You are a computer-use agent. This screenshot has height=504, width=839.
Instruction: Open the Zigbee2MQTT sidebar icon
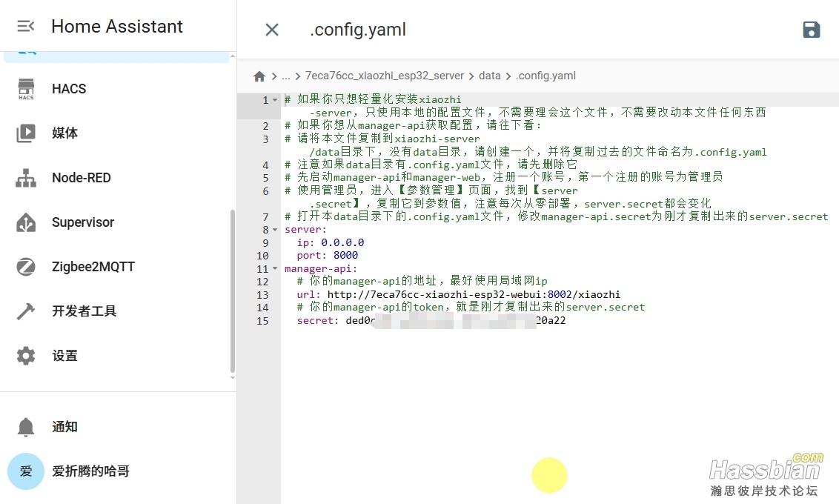point(26,266)
